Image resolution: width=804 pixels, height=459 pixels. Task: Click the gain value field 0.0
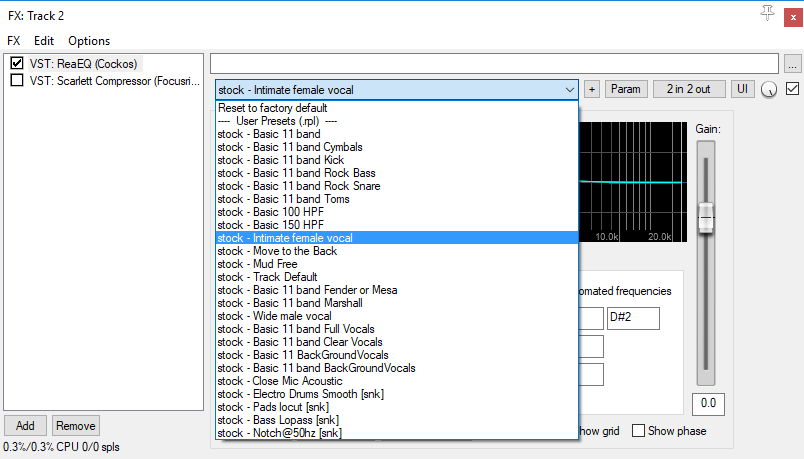click(708, 404)
